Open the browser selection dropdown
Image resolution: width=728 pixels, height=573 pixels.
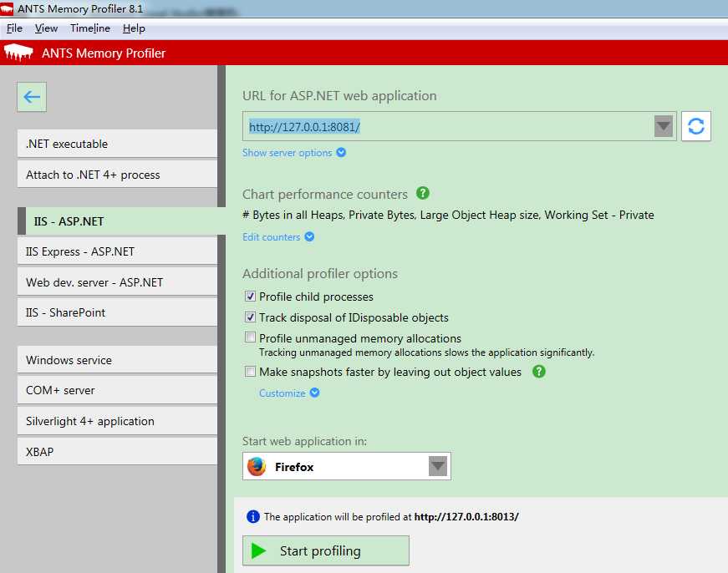(437, 466)
